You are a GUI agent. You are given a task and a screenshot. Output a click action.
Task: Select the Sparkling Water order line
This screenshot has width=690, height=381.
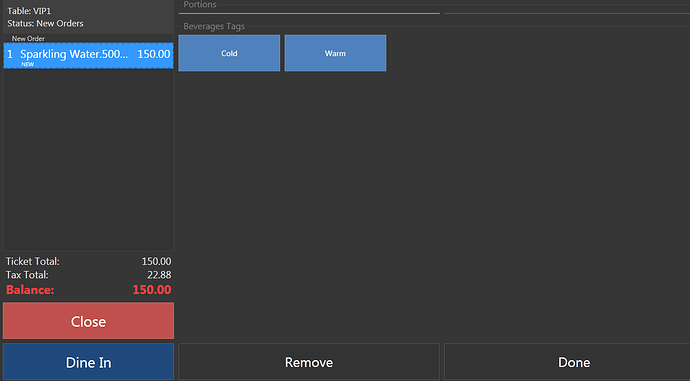point(88,55)
